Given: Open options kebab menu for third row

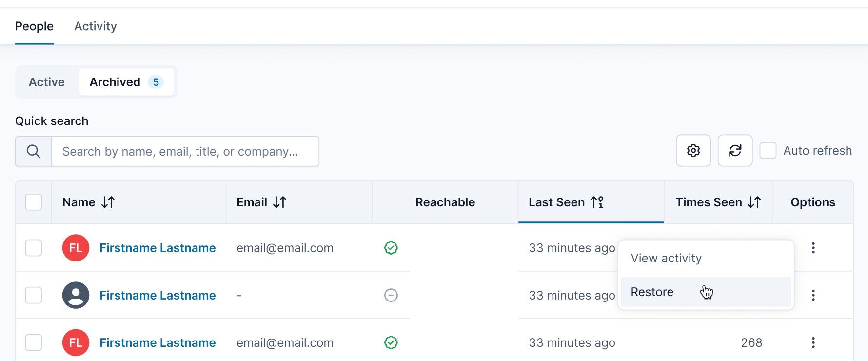Looking at the screenshot, I should [813, 342].
